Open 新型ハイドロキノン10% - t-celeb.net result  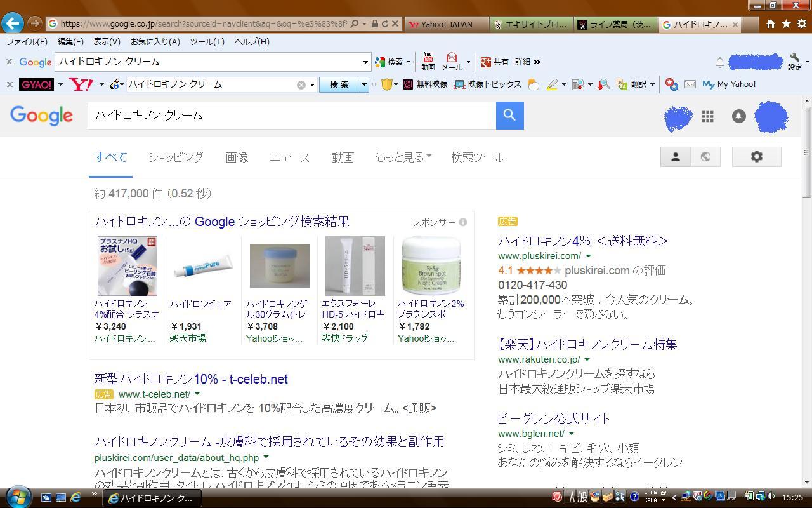(x=191, y=379)
